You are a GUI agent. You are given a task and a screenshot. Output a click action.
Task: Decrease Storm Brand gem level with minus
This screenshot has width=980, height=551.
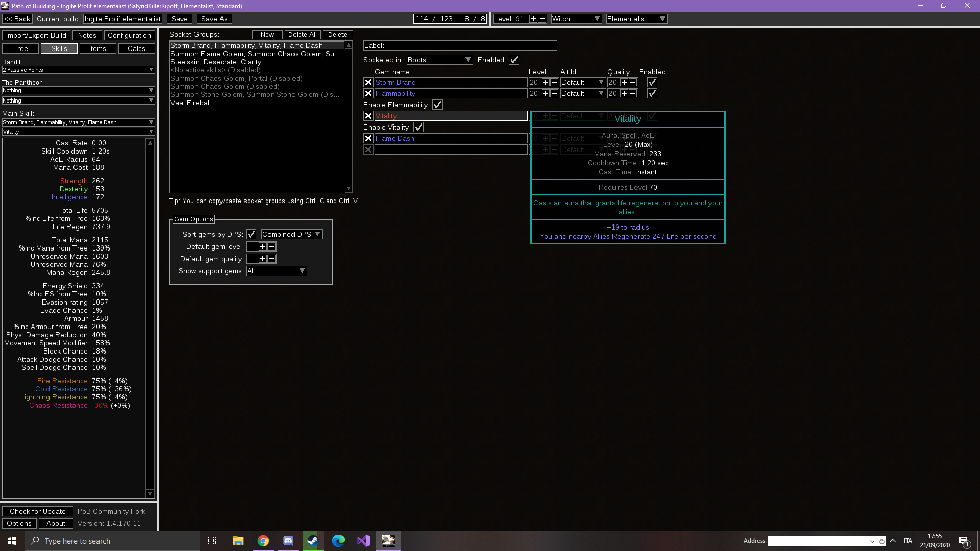point(554,82)
